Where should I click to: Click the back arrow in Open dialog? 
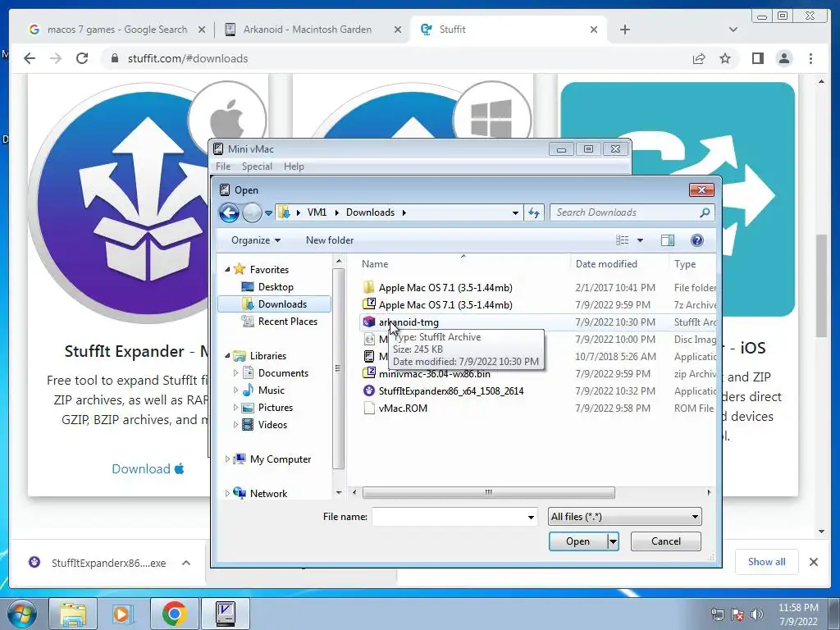point(230,212)
